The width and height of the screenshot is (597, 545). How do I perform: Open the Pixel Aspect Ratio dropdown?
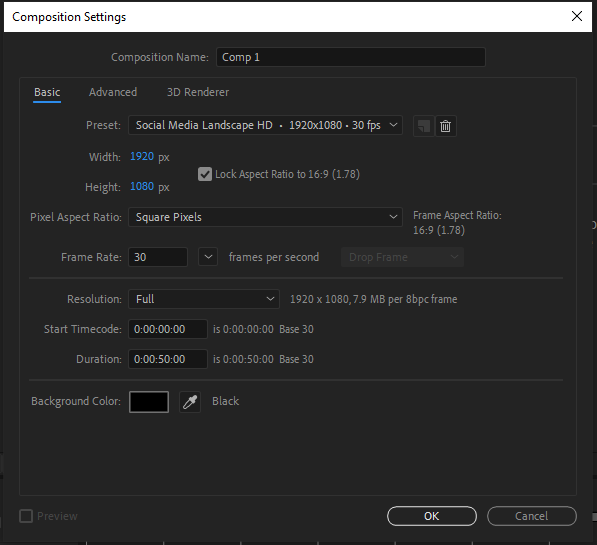tap(265, 217)
